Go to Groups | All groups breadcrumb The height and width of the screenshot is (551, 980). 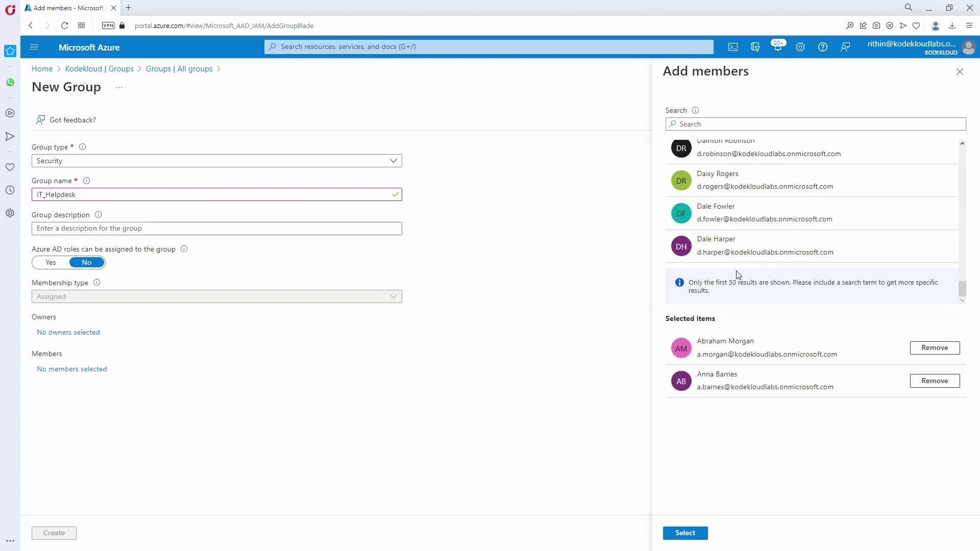[179, 69]
